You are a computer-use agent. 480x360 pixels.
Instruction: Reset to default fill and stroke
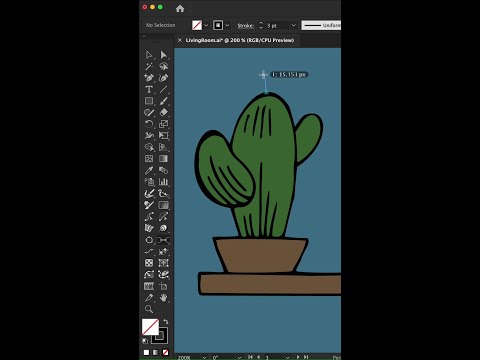(x=145, y=341)
